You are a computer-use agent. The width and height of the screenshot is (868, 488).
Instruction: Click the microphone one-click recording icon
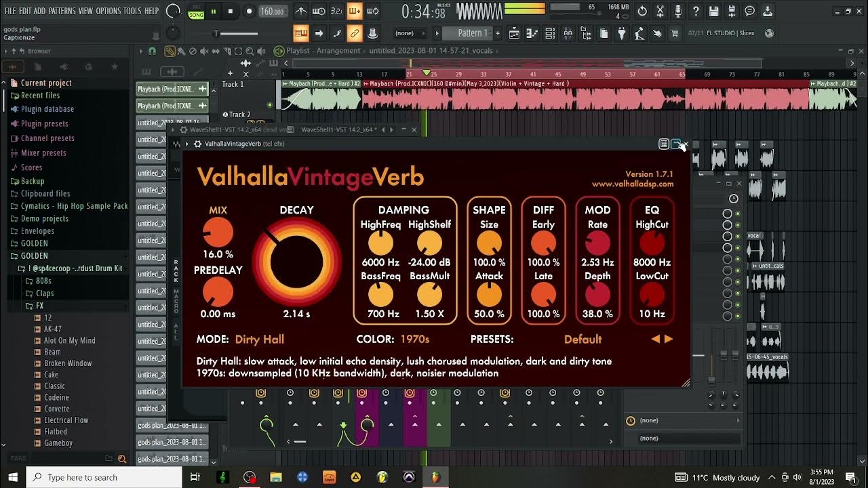677,12
